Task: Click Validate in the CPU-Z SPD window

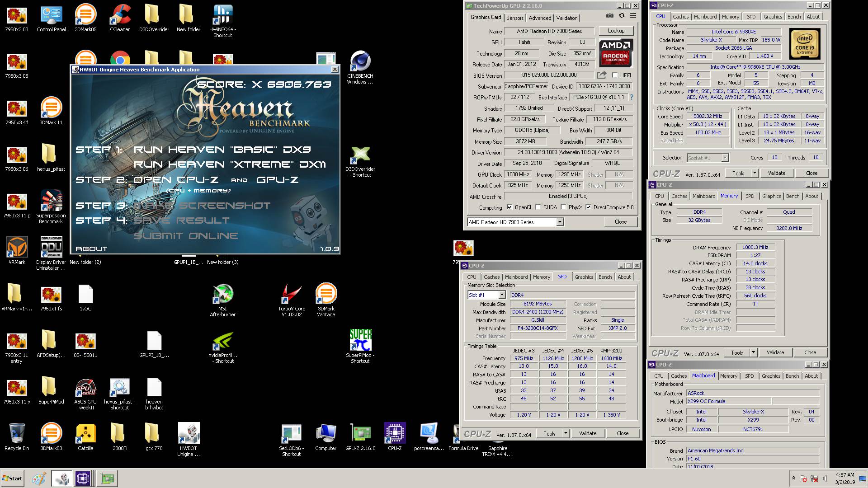Action: point(588,433)
